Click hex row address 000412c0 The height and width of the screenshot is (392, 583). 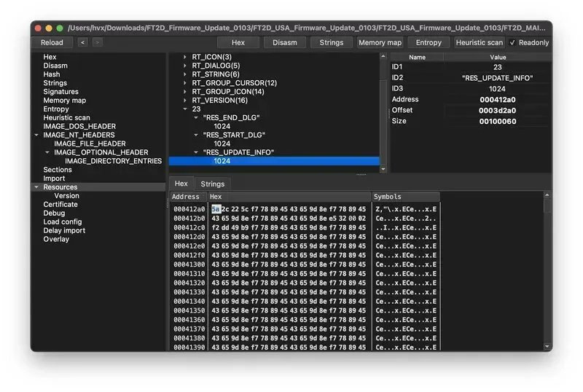(189, 227)
